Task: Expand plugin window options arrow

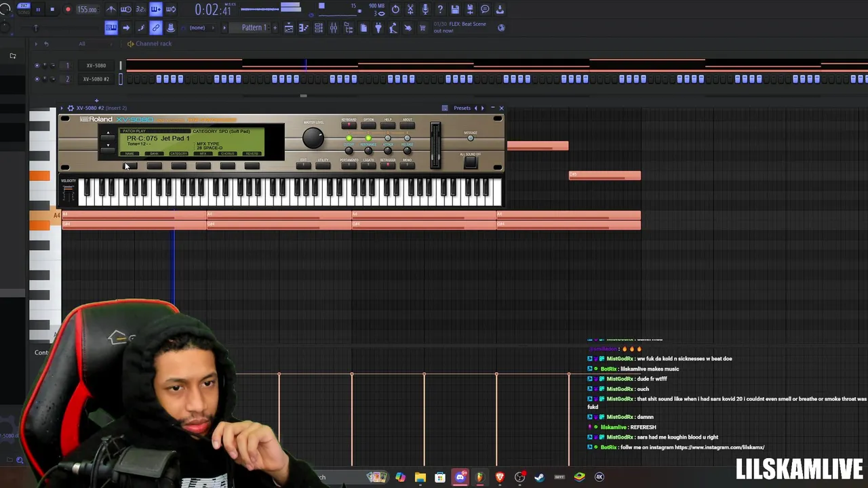Action: click(x=62, y=108)
